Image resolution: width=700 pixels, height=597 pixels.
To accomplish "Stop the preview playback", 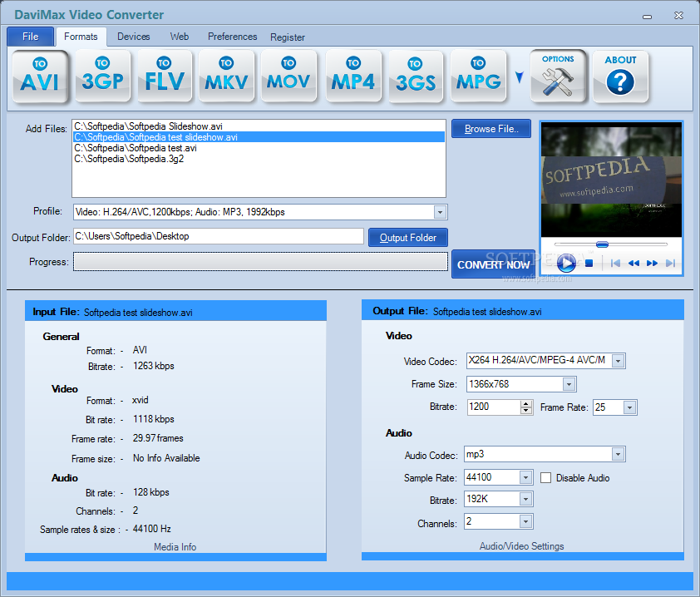I will pyautogui.click(x=589, y=264).
